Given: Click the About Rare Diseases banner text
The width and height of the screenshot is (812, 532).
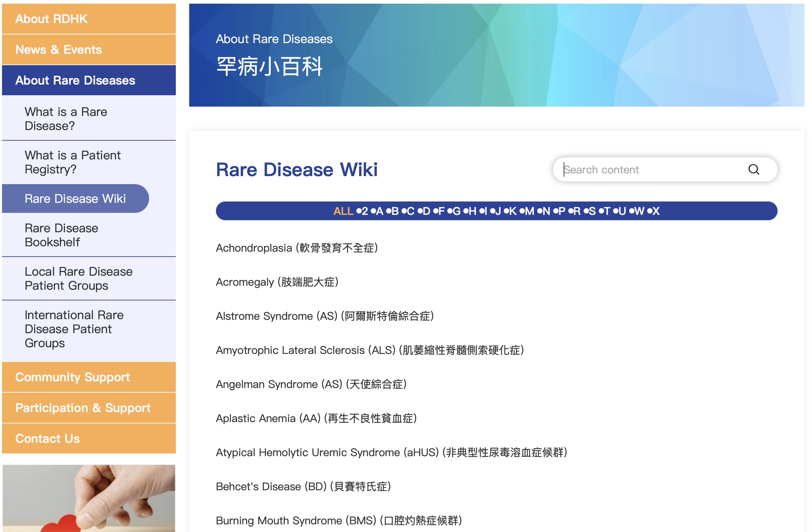Looking at the screenshot, I should [x=274, y=39].
